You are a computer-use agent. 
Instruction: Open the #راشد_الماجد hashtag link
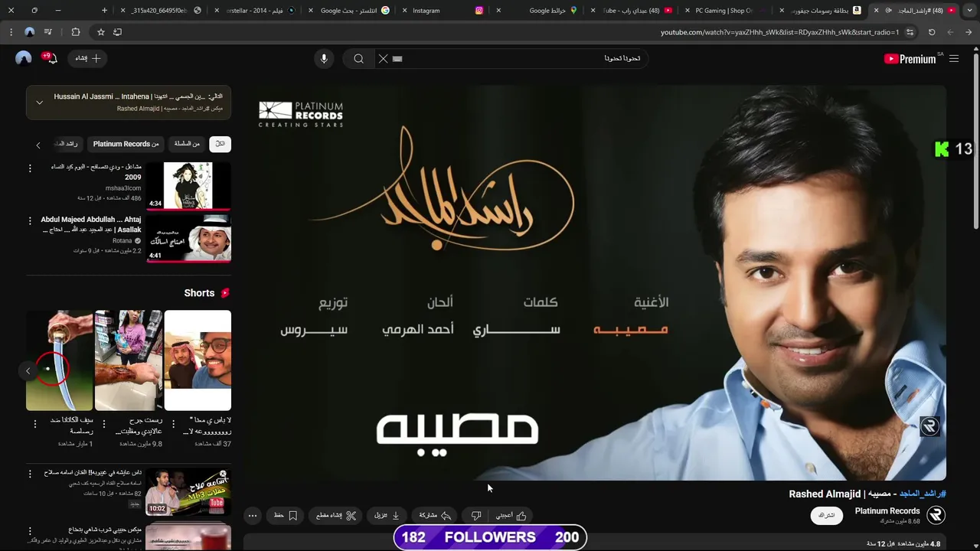pos(923,494)
